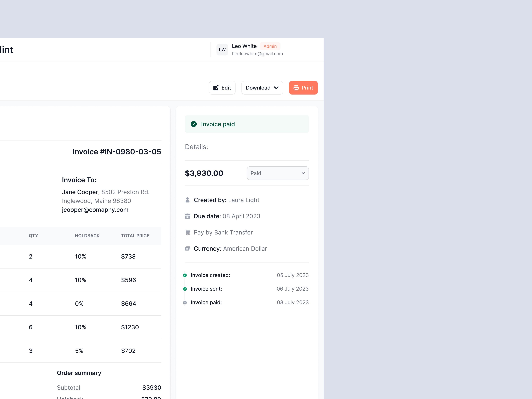This screenshot has width=532, height=399.
Task: Click the Download button
Action: pyautogui.click(x=258, y=88)
